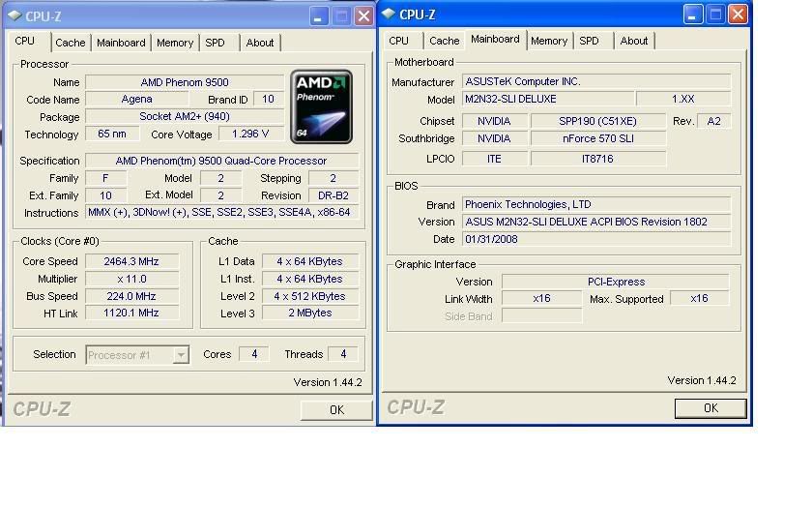Viewport: 812px width, 508px height.
Task: Click the Threads count field
Action: coord(343,354)
